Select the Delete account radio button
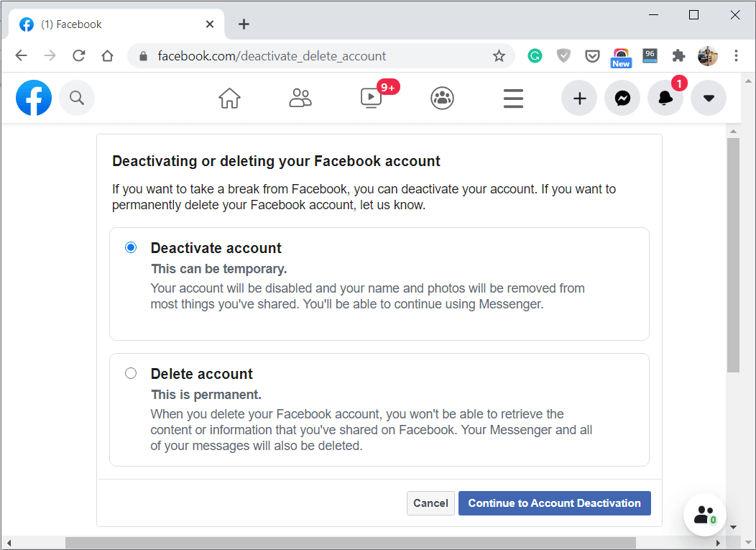756x550 pixels. click(131, 373)
